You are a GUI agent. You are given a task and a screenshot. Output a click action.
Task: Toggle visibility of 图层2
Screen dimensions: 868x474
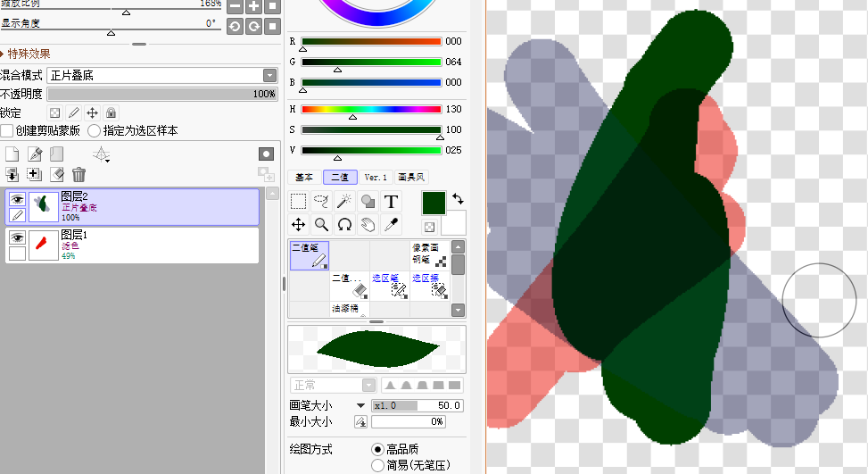(x=17, y=200)
